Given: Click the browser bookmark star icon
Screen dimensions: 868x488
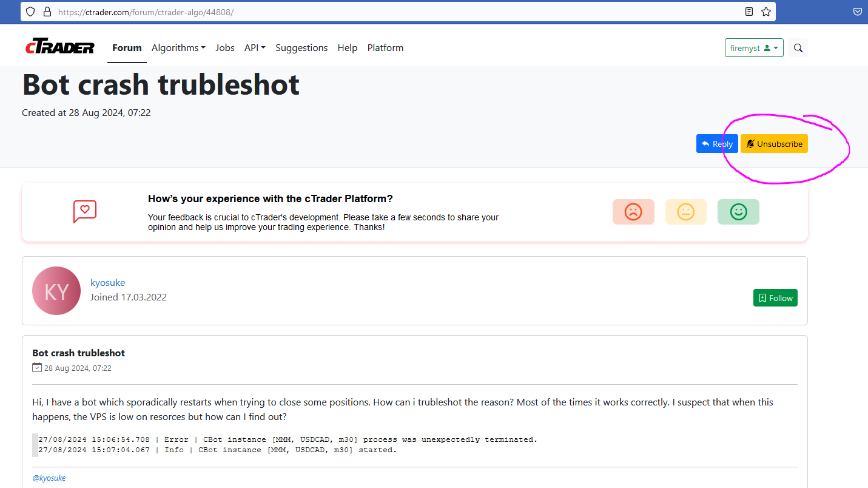Looking at the screenshot, I should coord(766,12).
